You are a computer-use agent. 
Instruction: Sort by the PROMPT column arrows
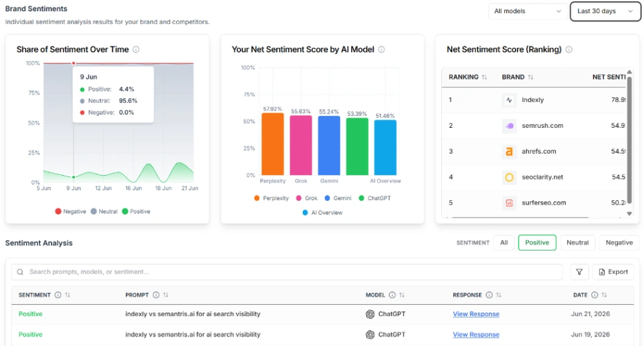pyautogui.click(x=166, y=295)
